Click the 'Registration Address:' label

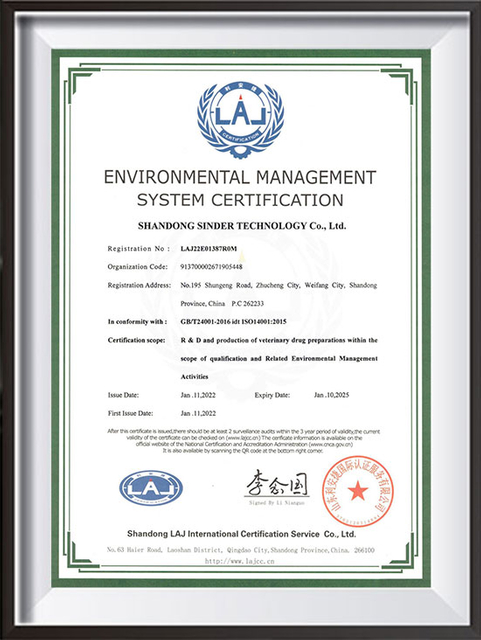(139, 285)
